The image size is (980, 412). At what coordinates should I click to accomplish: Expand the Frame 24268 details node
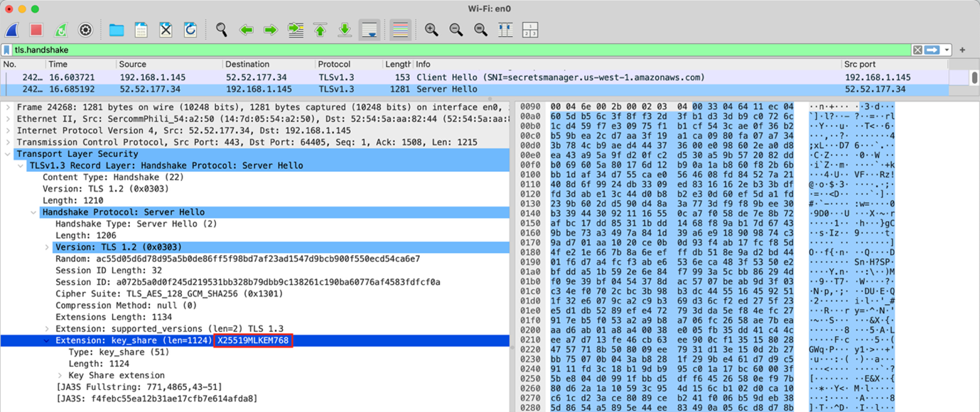7,107
